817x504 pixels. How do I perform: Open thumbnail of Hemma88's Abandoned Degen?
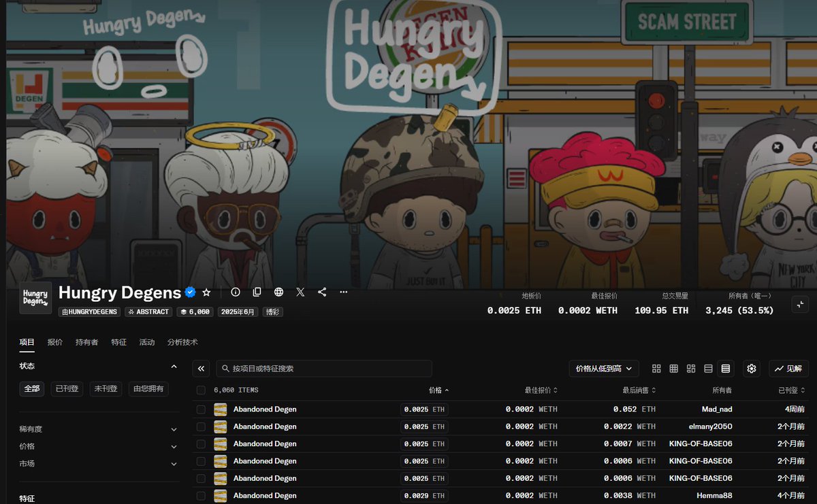click(x=220, y=496)
